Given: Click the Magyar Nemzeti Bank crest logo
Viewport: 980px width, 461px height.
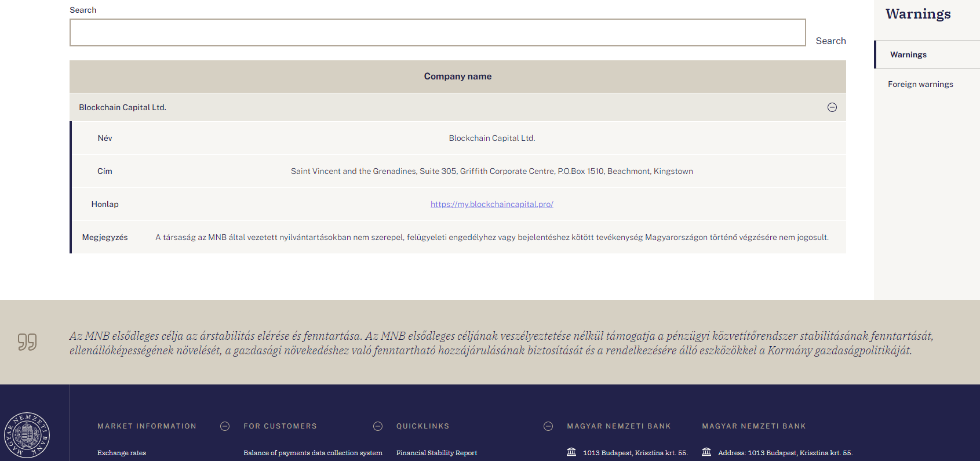Looking at the screenshot, I should coord(27,435).
